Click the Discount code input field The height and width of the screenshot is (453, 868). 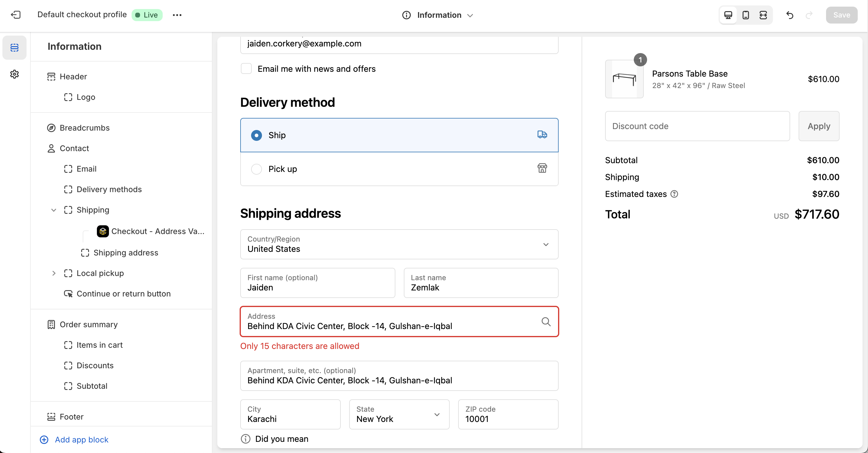[x=697, y=126]
